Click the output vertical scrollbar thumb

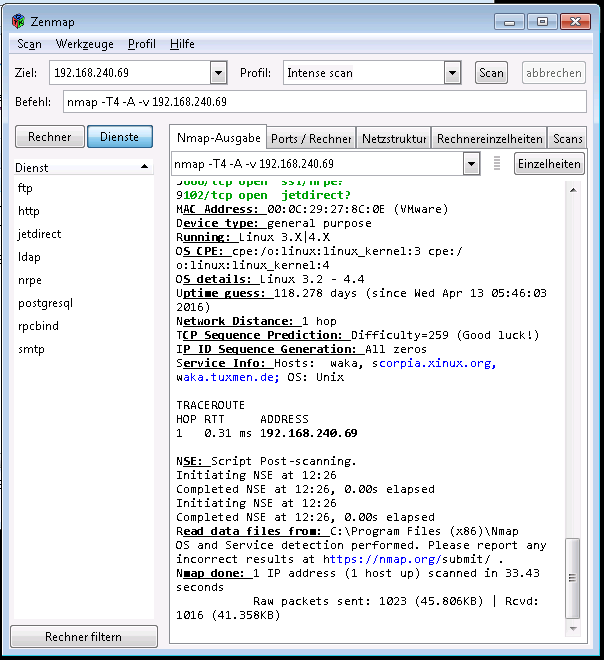(x=572, y=578)
